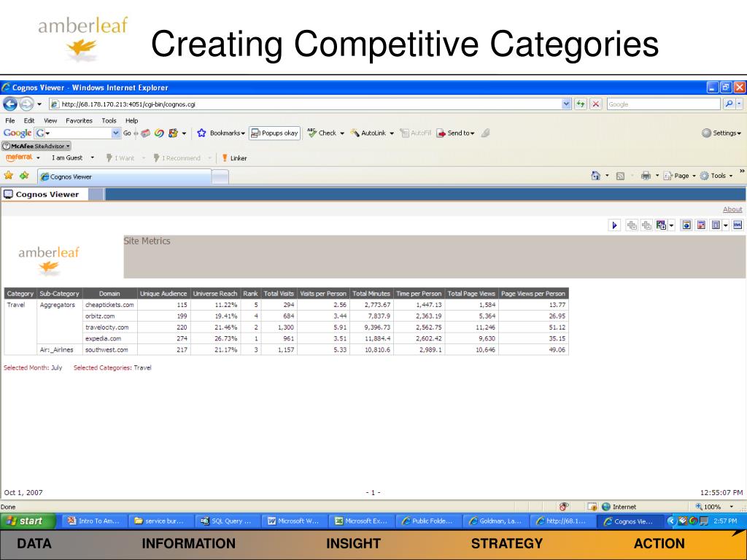This screenshot has height=560, width=747.
Task: Click the AutoLink toolbar button
Action: pyautogui.click(x=372, y=133)
